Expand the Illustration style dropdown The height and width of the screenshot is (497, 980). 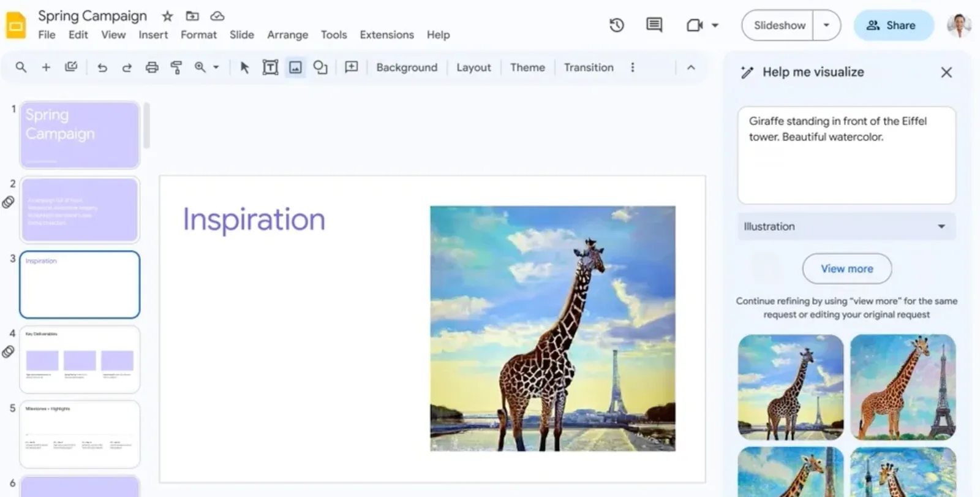[846, 227]
